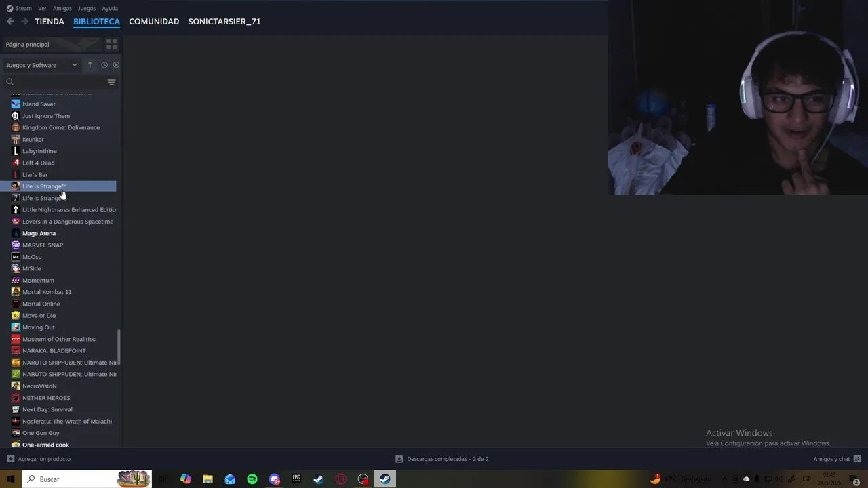Open the Windows Start menu

click(x=10, y=479)
